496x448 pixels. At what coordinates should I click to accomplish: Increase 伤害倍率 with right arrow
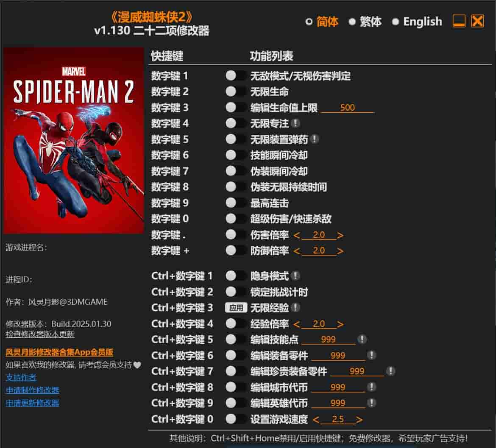click(x=340, y=235)
